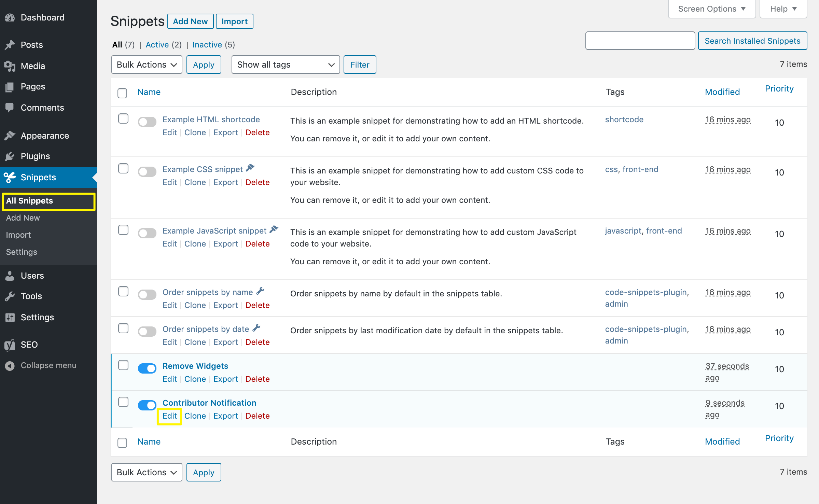
Task: Expand the Show all tags filter dropdown
Action: [x=285, y=65]
